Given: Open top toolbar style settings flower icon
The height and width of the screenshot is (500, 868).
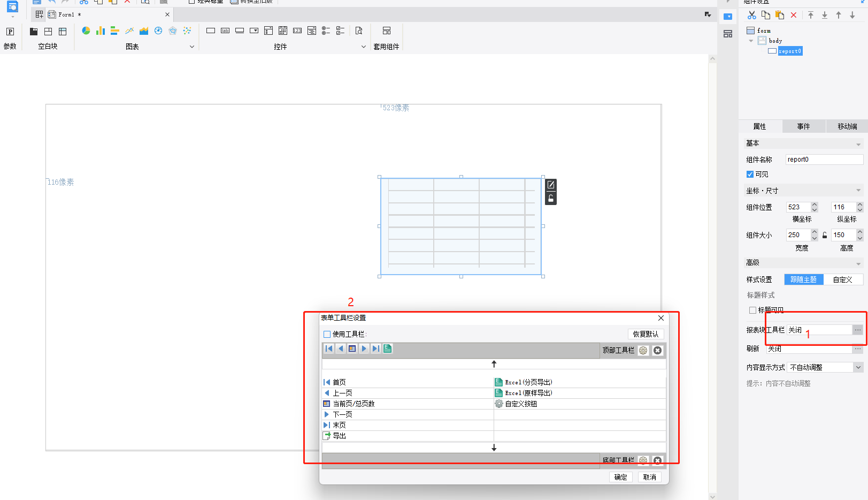Looking at the screenshot, I should (643, 350).
